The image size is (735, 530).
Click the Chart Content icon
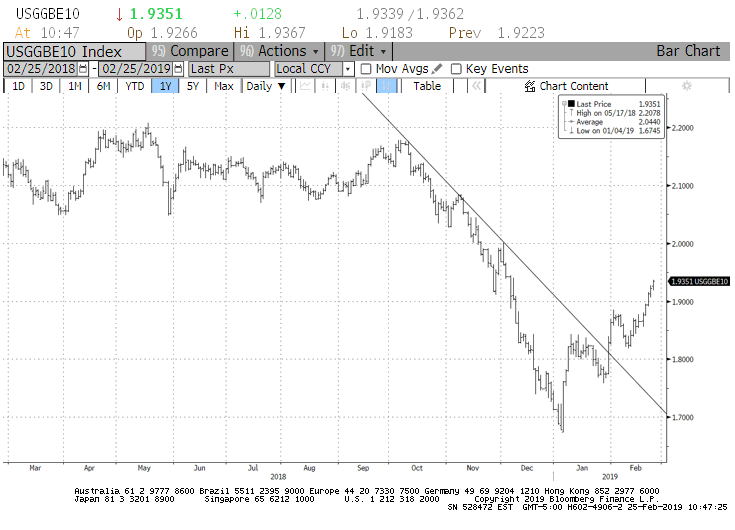pos(531,86)
